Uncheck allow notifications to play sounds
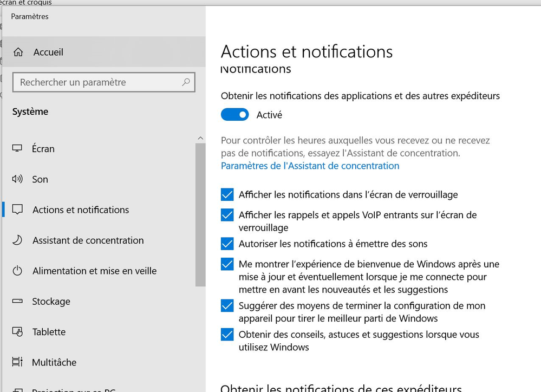This screenshot has width=541, height=392. pyautogui.click(x=227, y=244)
